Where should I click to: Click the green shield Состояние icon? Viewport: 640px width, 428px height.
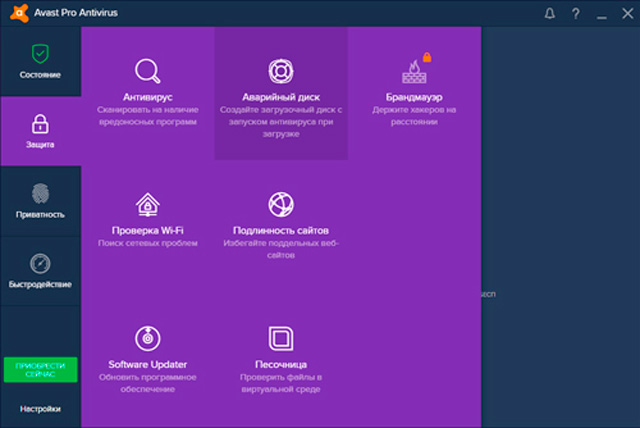40,54
